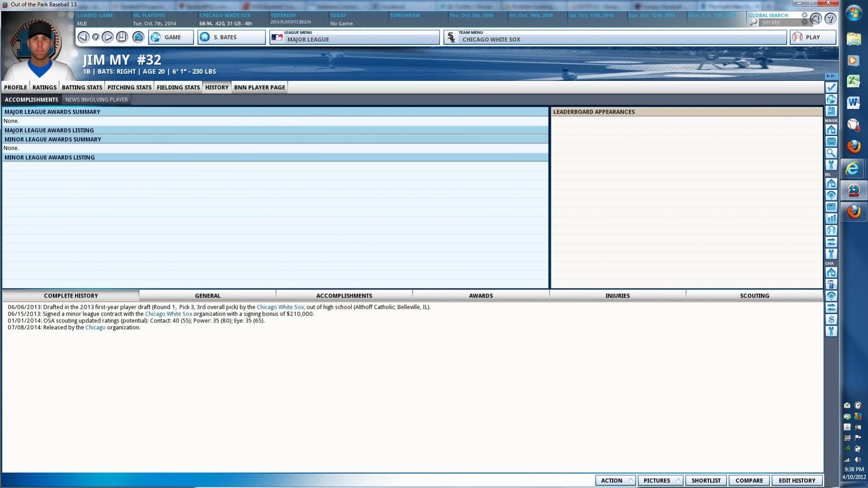This screenshot has width=868, height=488.
Task: Switch to the PROFILE tab
Action: point(15,87)
